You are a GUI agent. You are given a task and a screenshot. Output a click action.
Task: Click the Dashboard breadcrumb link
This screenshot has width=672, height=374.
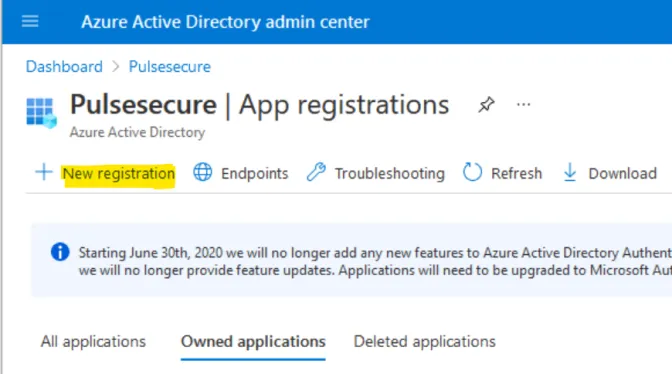(64, 67)
